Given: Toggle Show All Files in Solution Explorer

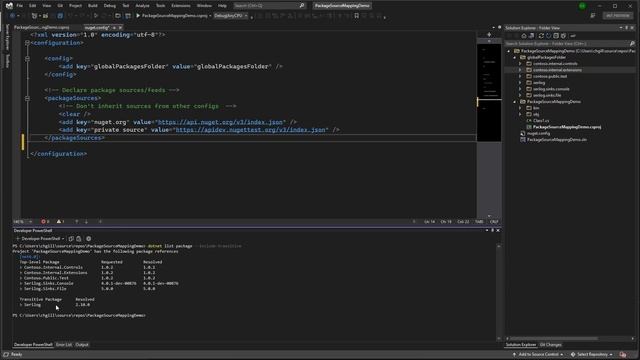Looking at the screenshot, I should [564, 36].
